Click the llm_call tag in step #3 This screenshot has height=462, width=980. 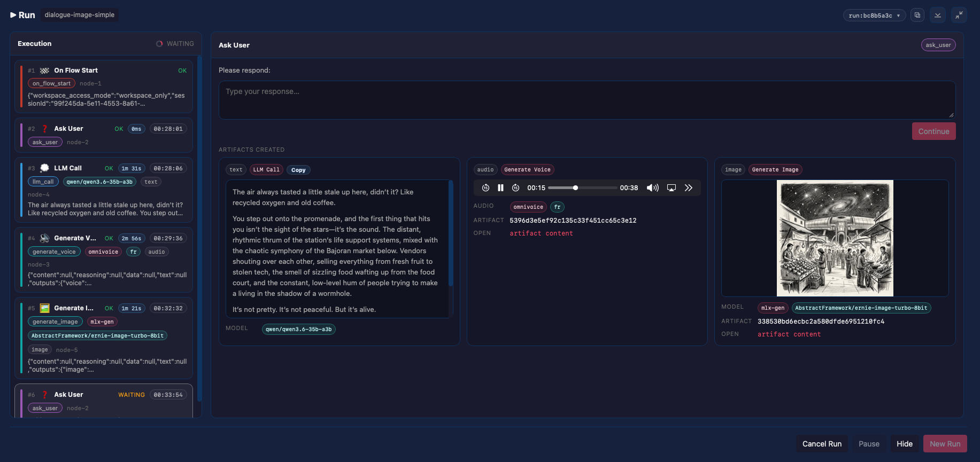click(x=43, y=182)
